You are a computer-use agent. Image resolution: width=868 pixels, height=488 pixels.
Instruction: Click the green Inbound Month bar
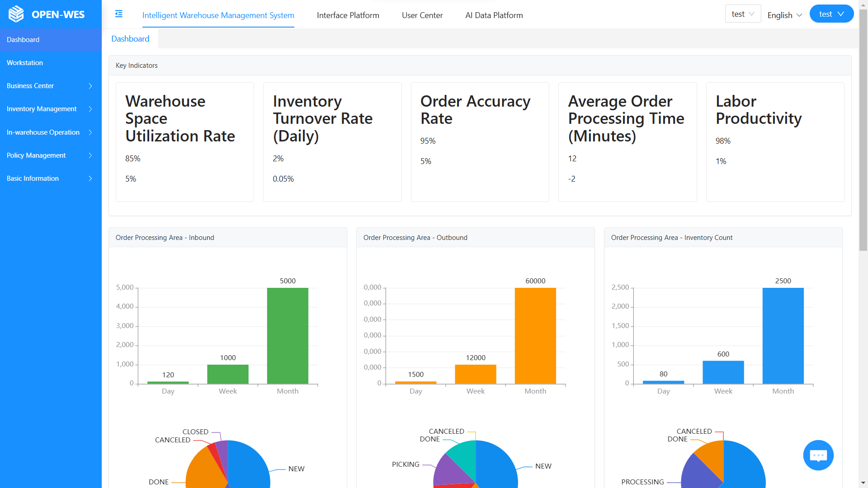(x=288, y=336)
